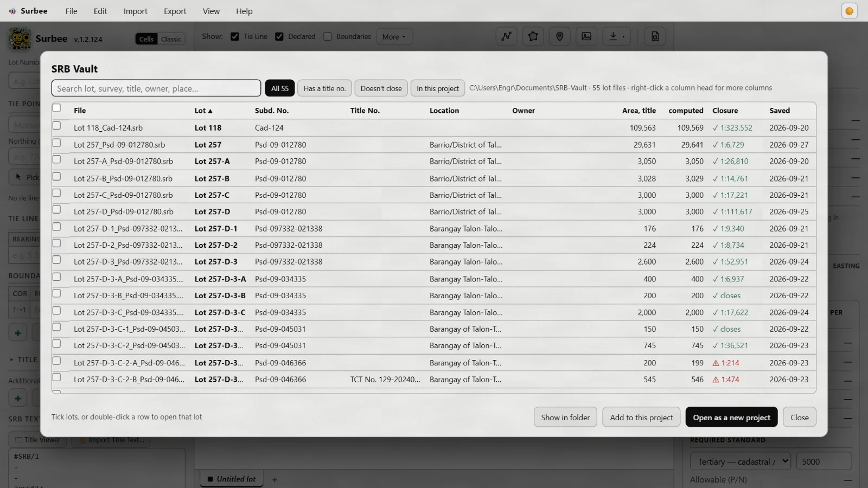868x488 pixels.
Task: Enable the Boundaries show checkbox
Action: [328, 36]
